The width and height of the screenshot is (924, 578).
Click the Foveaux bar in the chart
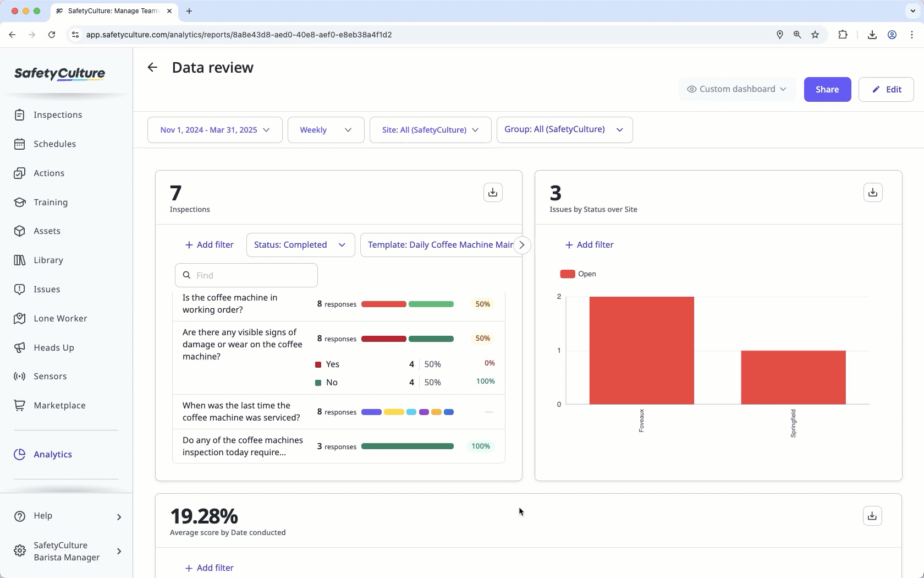click(641, 351)
